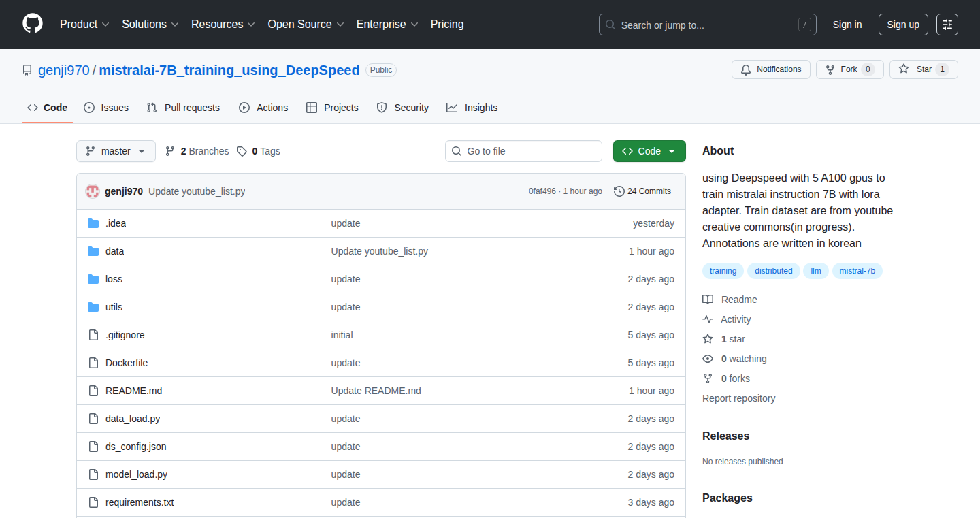Viewport: 980px width, 518px height.
Task: Switch to the Insights tab
Action: tap(472, 108)
